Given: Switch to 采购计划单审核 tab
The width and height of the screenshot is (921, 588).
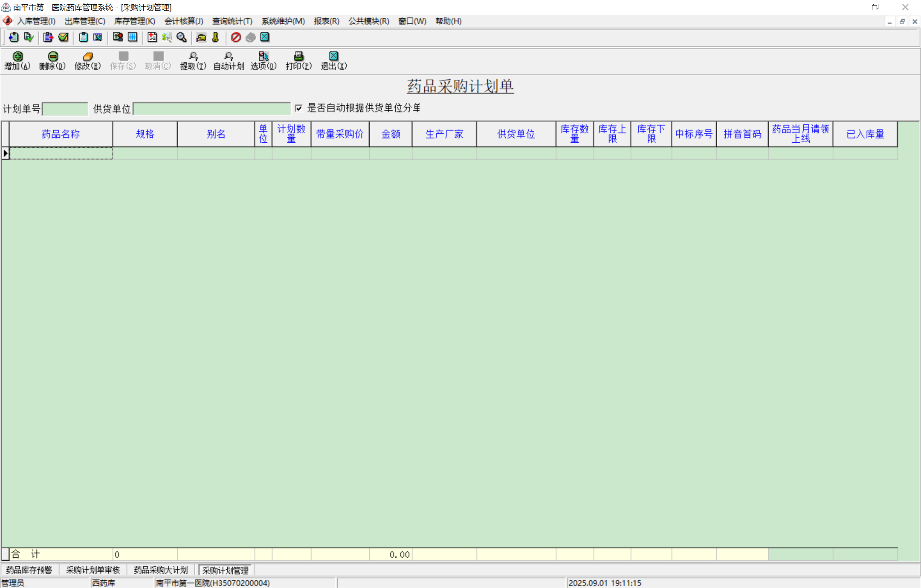Looking at the screenshot, I should point(93,570).
